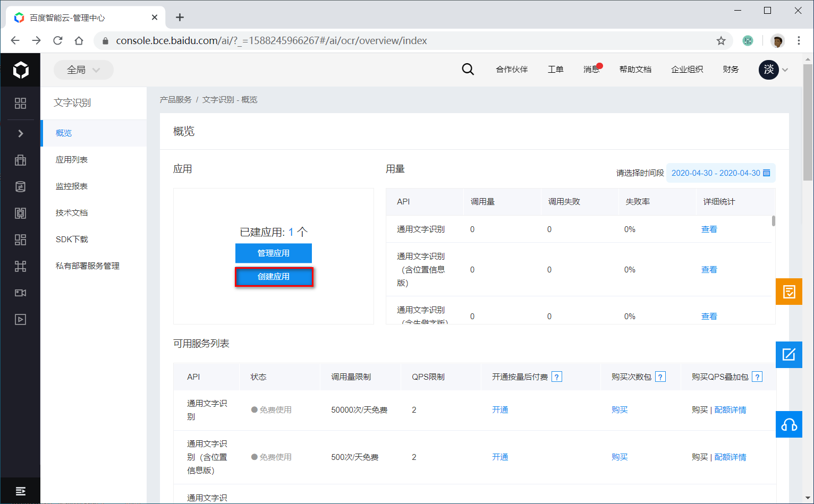Open the 帮助文档 menu item
This screenshot has height=504, width=814.
coord(635,69)
